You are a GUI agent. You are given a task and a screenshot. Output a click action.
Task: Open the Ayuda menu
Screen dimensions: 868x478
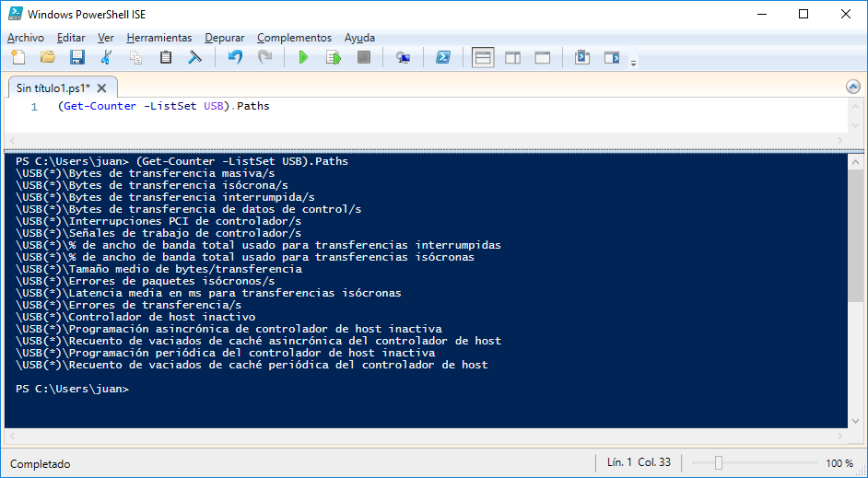pos(359,38)
